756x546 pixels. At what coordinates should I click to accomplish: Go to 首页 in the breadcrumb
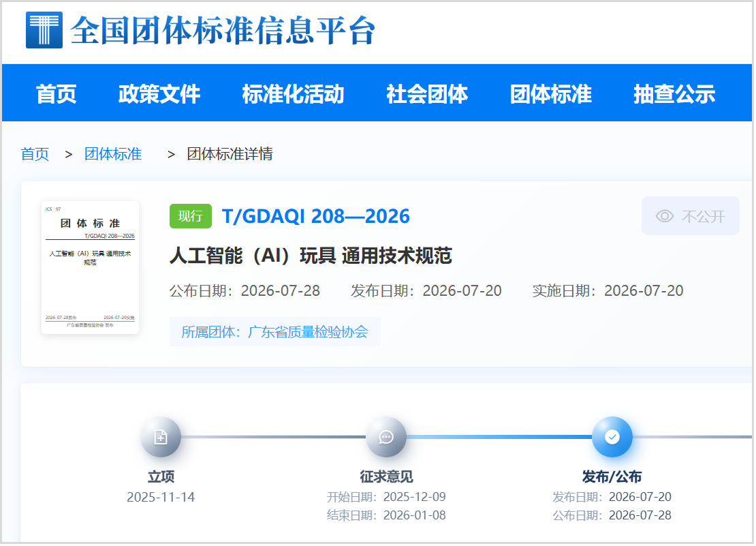pyautogui.click(x=35, y=154)
